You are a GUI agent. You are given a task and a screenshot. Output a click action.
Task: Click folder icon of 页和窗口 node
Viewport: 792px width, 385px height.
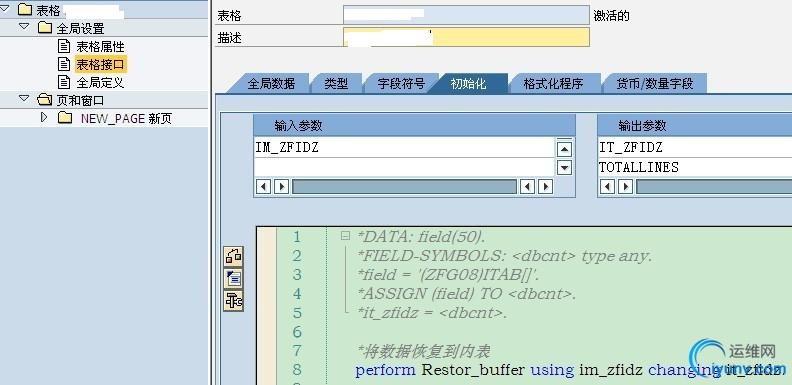click(45, 100)
